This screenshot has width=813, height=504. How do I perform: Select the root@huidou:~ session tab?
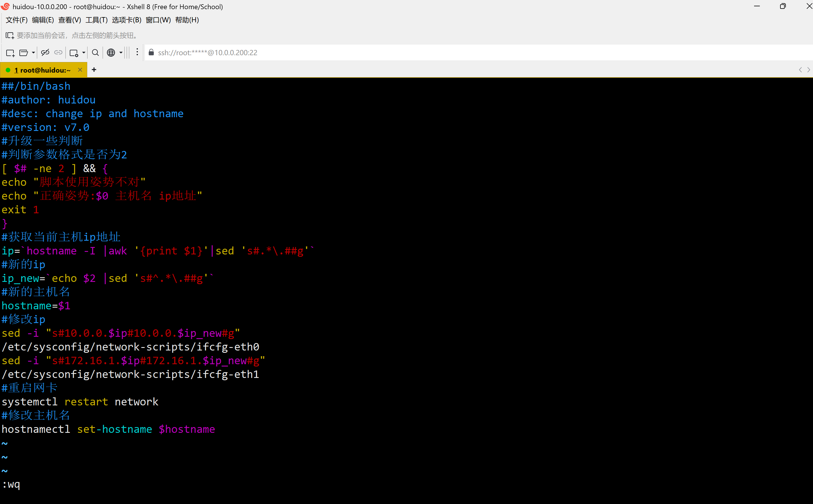click(42, 70)
